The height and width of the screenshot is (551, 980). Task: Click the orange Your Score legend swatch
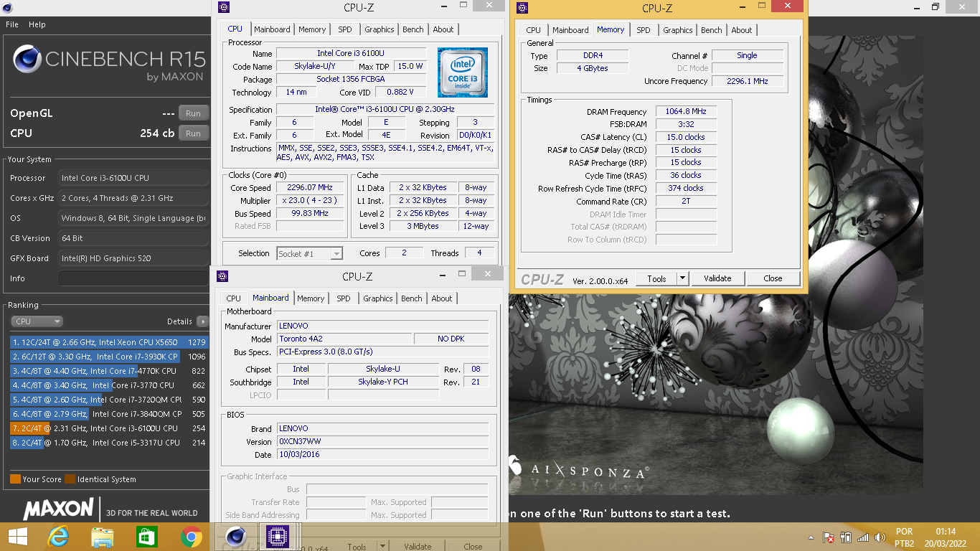(15, 479)
